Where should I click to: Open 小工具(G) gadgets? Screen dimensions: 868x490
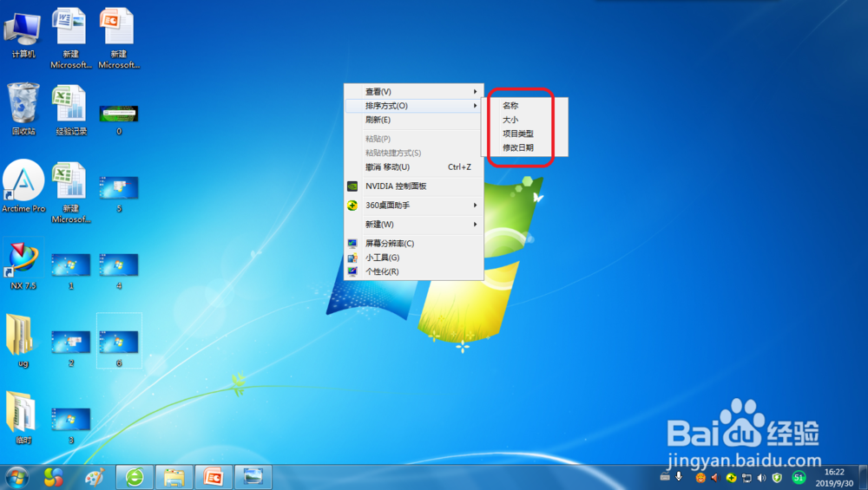(x=413, y=258)
